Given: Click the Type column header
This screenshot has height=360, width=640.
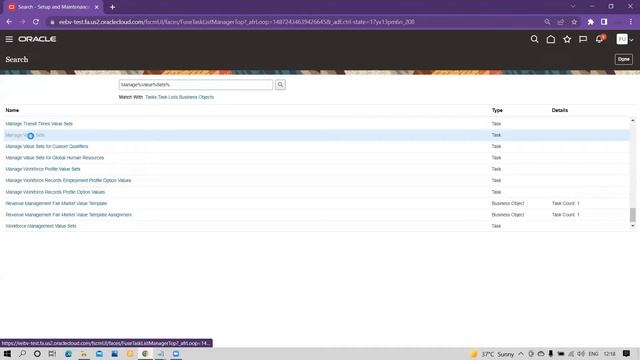Looking at the screenshot, I should (x=497, y=110).
